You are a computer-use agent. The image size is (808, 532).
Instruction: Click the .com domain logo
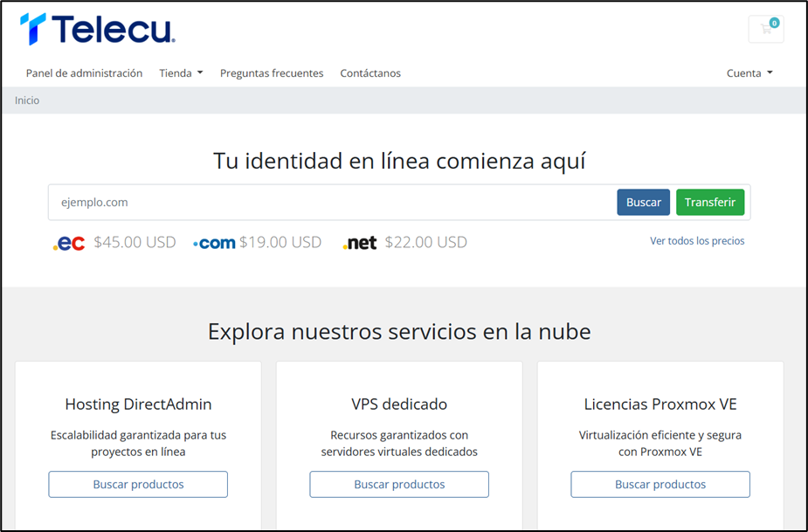pyautogui.click(x=214, y=242)
